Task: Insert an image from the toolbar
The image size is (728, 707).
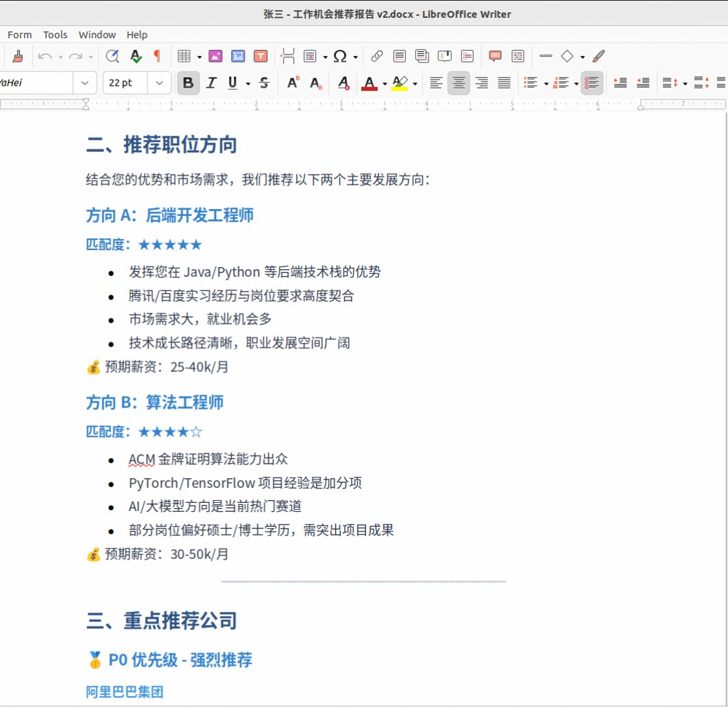Action: pyautogui.click(x=215, y=56)
